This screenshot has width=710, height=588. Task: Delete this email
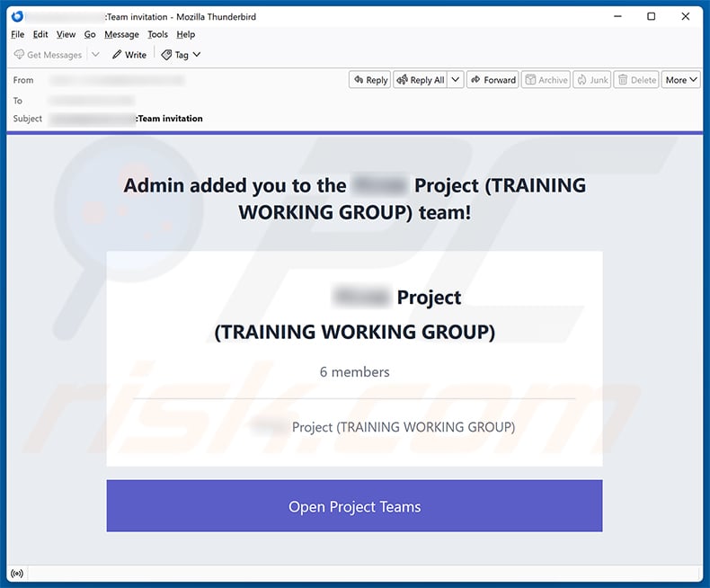(636, 80)
